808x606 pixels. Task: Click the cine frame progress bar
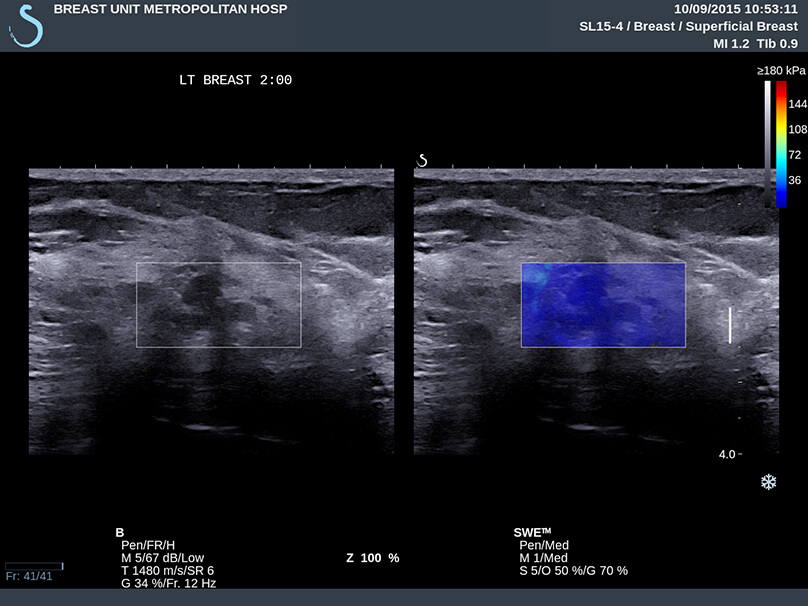point(34,566)
